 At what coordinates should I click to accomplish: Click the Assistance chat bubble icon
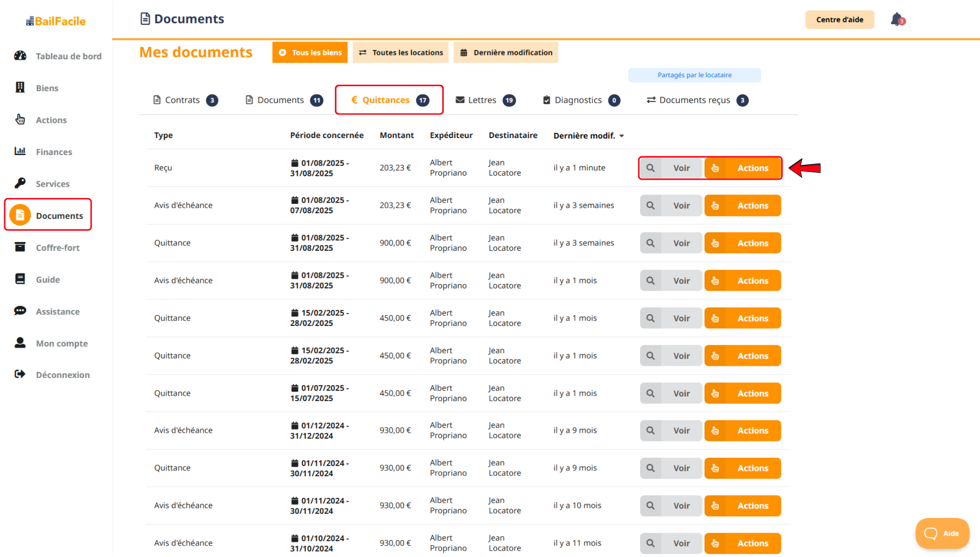point(20,311)
